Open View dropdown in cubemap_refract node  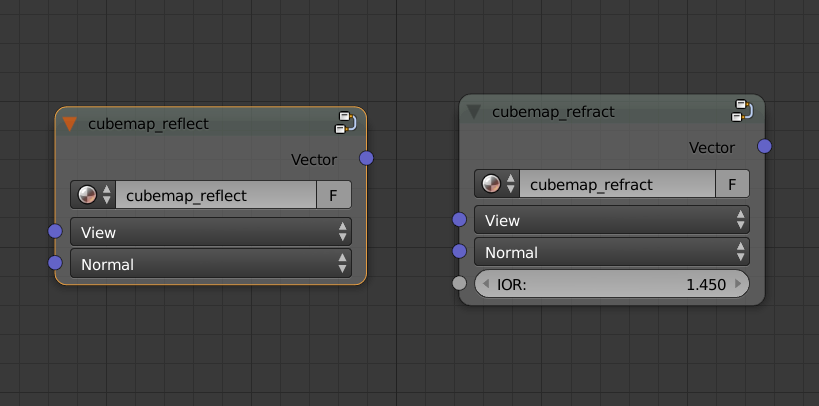[612, 220]
